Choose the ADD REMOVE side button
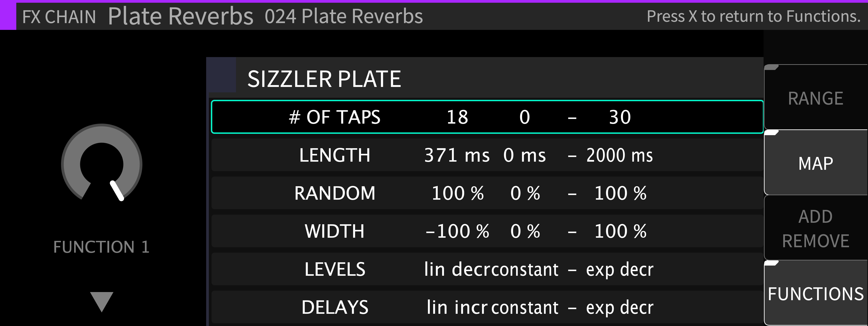 pyautogui.click(x=816, y=228)
